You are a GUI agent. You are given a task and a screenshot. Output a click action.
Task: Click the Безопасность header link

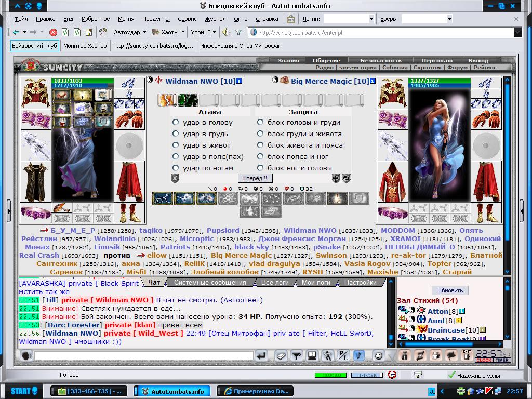(380, 60)
